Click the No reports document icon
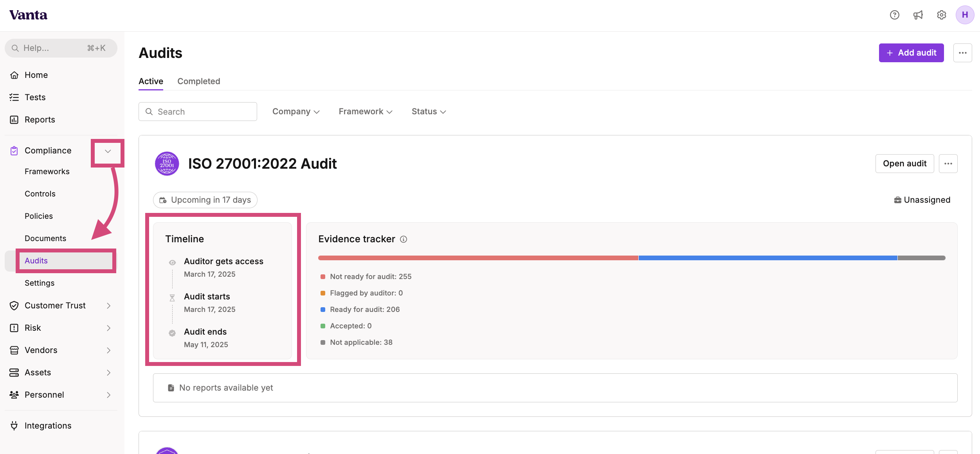Viewport: 980px width, 454px height. pos(171,388)
